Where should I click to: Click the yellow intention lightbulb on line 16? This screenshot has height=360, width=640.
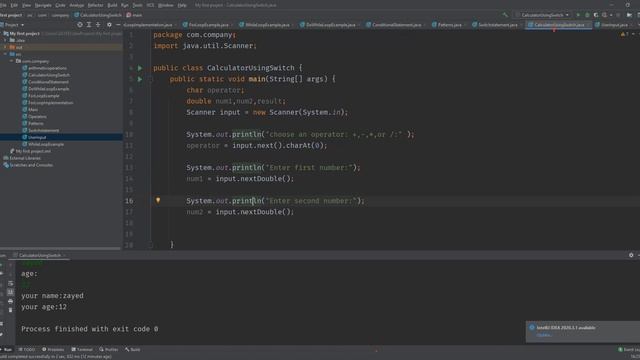[158, 200]
